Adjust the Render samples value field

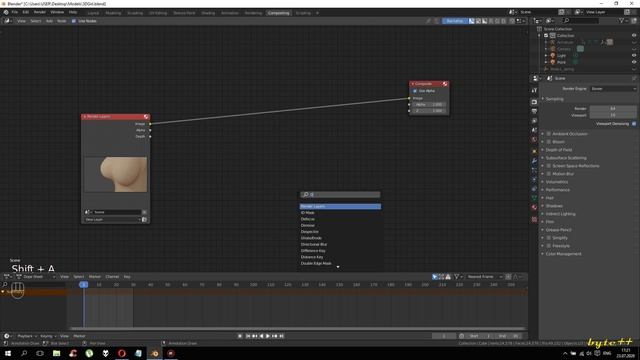coord(613,109)
